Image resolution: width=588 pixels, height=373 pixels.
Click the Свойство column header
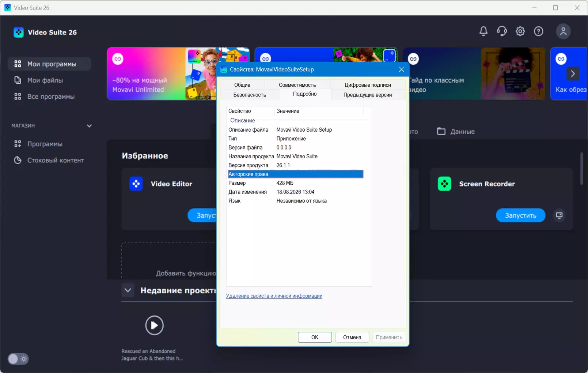250,111
